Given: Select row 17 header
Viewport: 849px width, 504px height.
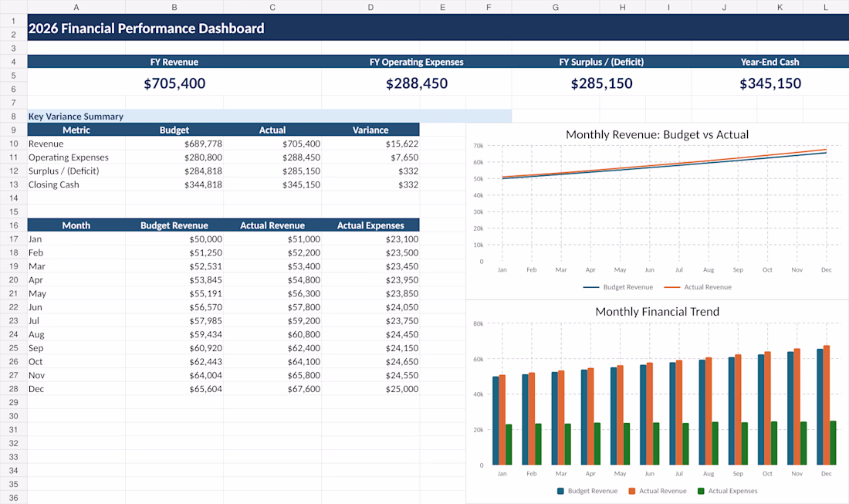Looking at the screenshot, I should click(14, 238).
